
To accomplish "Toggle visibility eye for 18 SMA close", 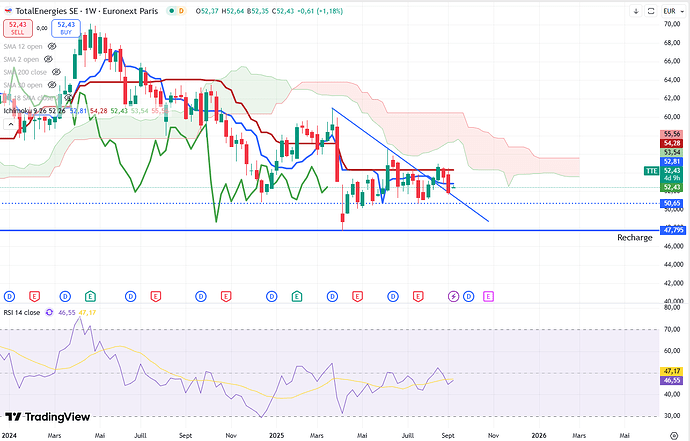I will 67,98.
